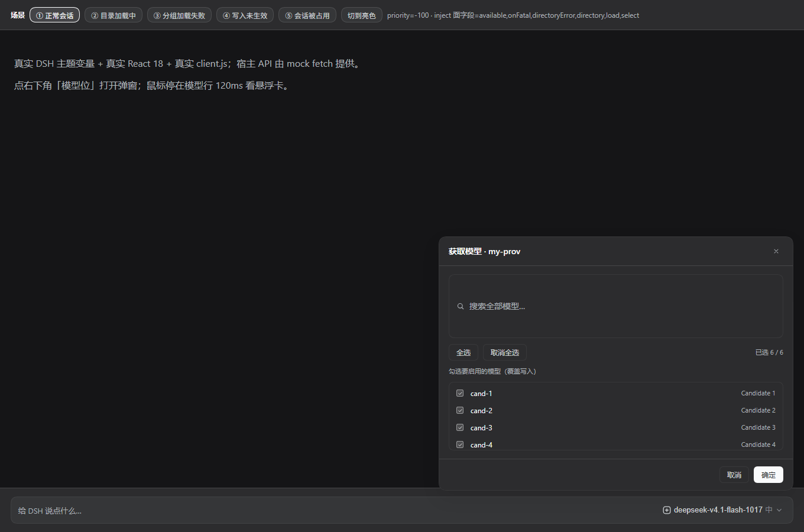Cancel the dialog with 取消
804x532 pixels.
(734, 475)
